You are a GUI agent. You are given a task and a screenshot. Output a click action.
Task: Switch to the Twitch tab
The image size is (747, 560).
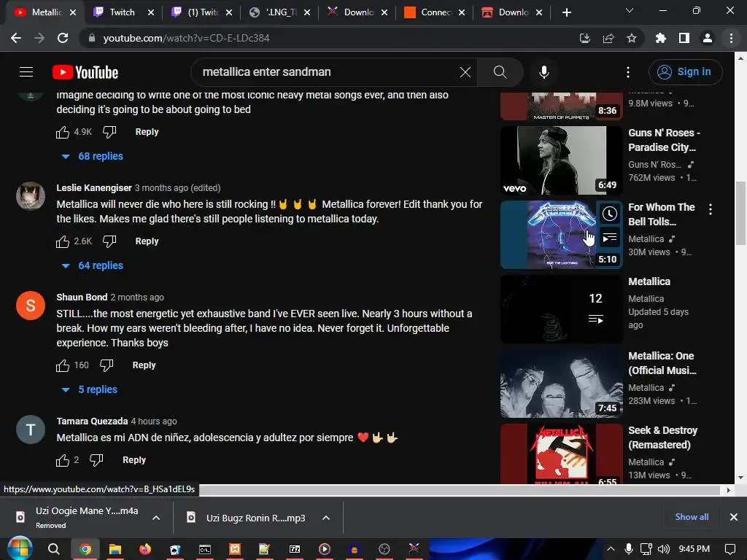(x=122, y=12)
